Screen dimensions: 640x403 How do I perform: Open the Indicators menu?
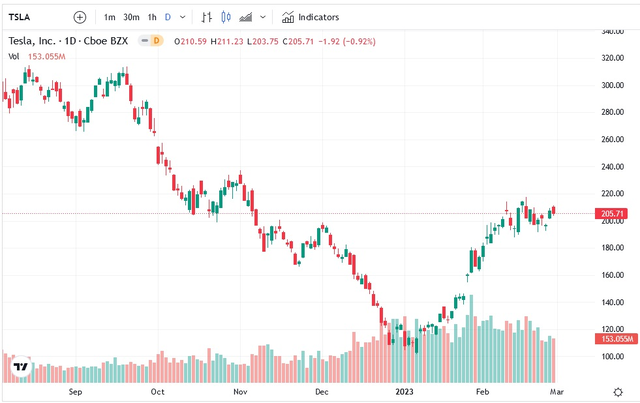tap(311, 17)
